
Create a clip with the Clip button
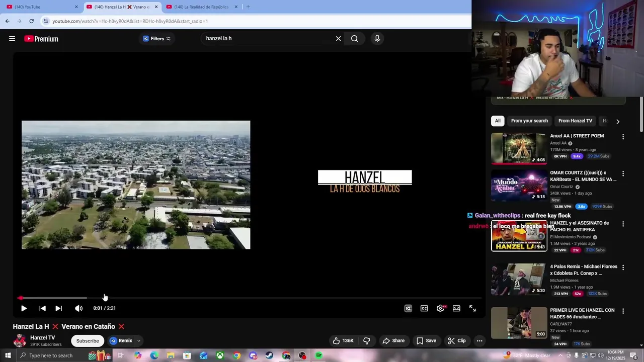457,340
